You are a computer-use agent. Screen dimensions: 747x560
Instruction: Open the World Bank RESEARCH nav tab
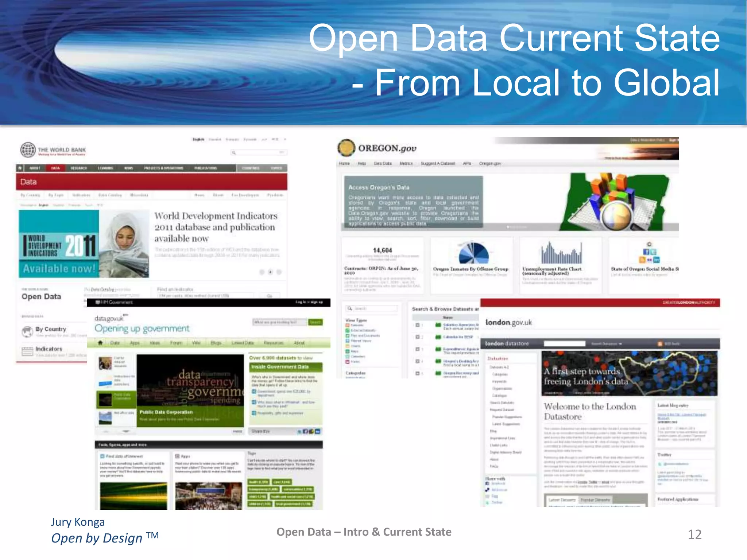tap(79, 168)
